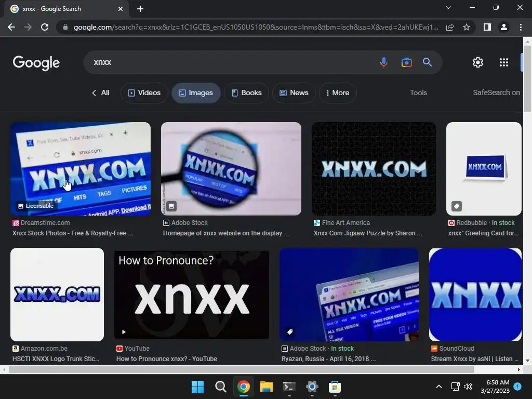
Task: Toggle Chrome side panel
Action: (487, 27)
